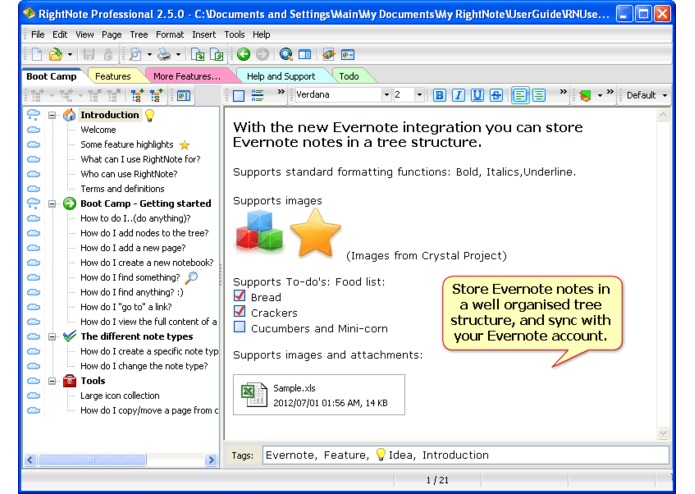695x494 pixels.
Task: Select How do I add a new page?
Action: coord(133,248)
